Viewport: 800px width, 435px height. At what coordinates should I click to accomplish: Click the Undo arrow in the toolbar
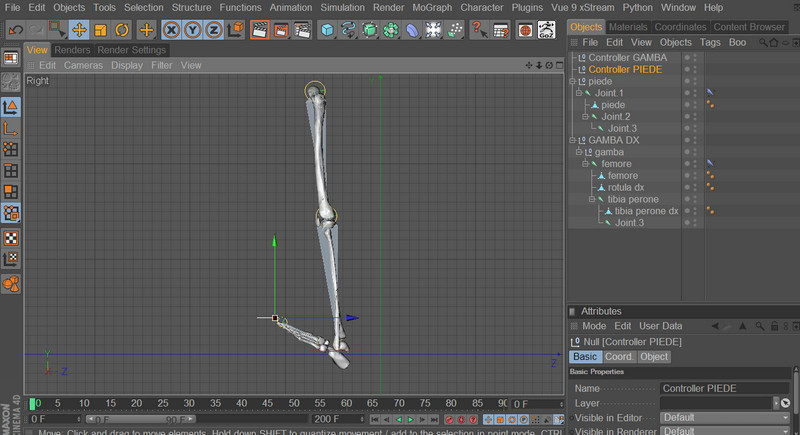[x=15, y=30]
